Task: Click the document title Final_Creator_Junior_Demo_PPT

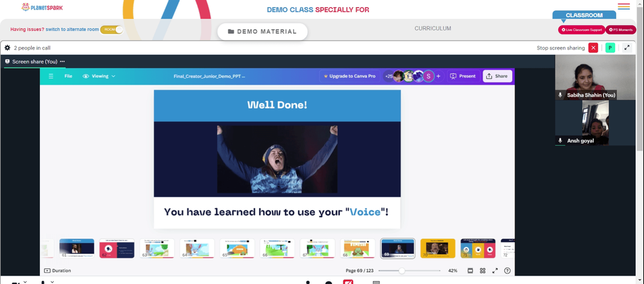Action: pyautogui.click(x=209, y=76)
